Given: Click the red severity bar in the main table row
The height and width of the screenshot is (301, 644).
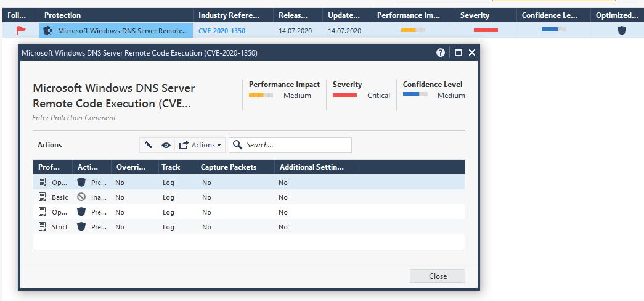Looking at the screenshot, I should tap(486, 30).
